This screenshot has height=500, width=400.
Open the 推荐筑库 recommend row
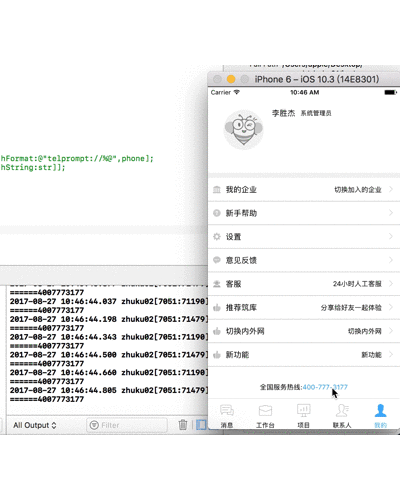click(304, 308)
